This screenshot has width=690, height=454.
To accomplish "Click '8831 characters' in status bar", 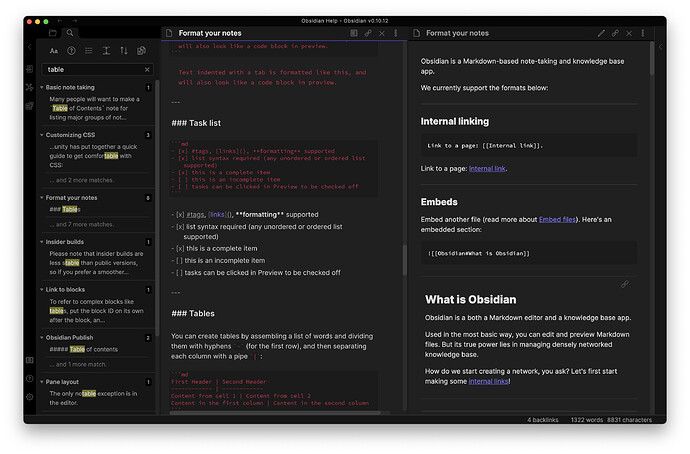I will (x=629, y=420).
